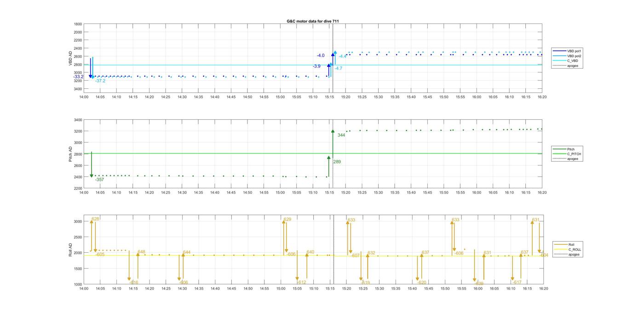Click the '16:00' tick under Pitch plot
The image size is (644, 319).
477,192
